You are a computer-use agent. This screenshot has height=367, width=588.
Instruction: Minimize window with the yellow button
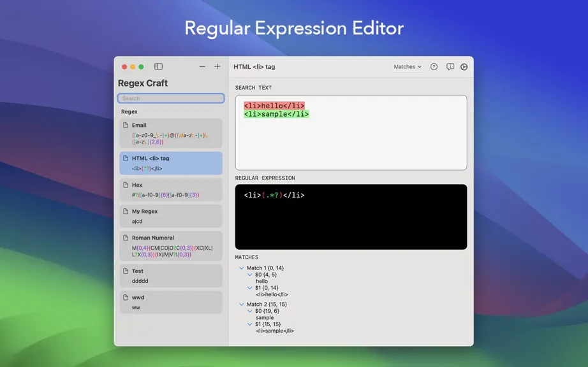click(x=133, y=67)
